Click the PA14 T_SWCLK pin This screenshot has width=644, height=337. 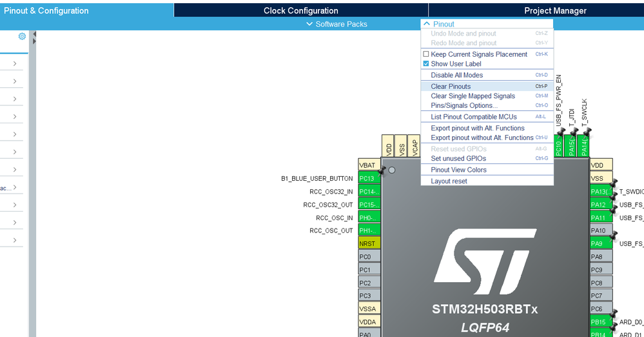point(583,146)
